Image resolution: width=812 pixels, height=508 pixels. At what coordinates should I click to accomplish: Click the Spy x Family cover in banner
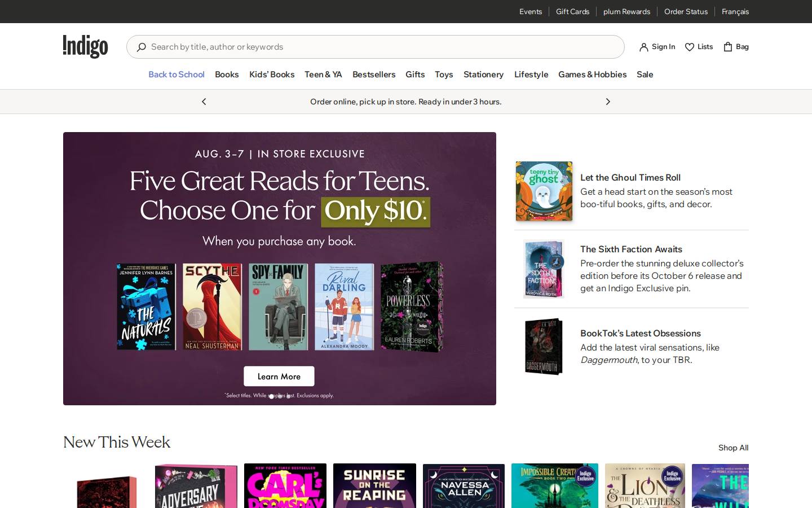pyautogui.click(x=279, y=307)
